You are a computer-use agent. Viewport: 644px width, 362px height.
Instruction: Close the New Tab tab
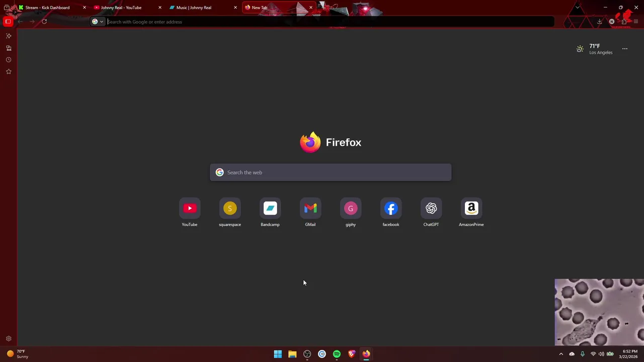[x=311, y=8]
